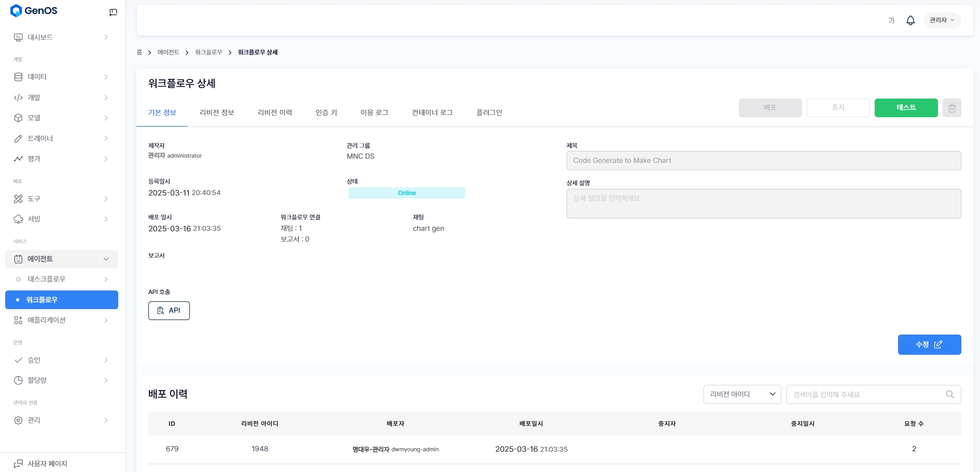980x472 pixels.
Task: Open the 관리자 user dropdown
Action: pos(942,20)
